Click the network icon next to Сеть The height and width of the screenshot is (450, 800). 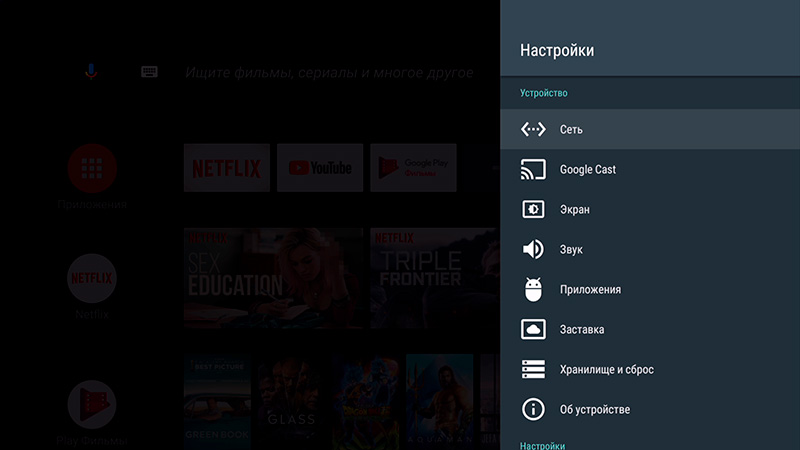[533, 129]
